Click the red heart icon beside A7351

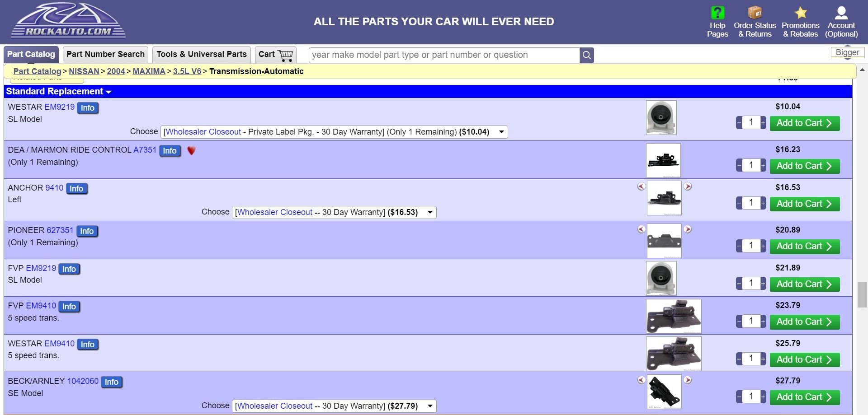tap(191, 151)
